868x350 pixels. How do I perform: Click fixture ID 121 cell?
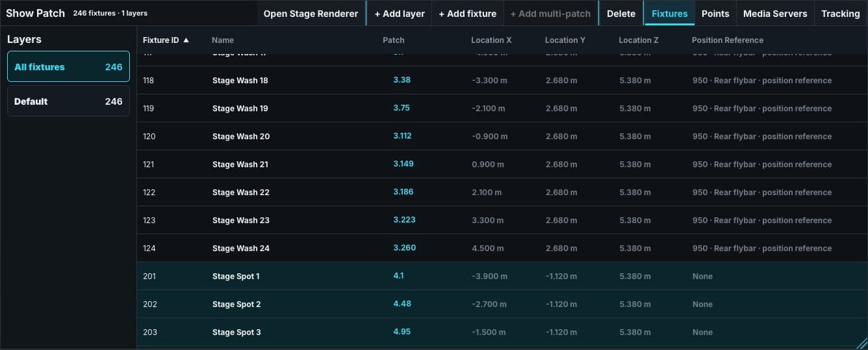[x=149, y=165]
